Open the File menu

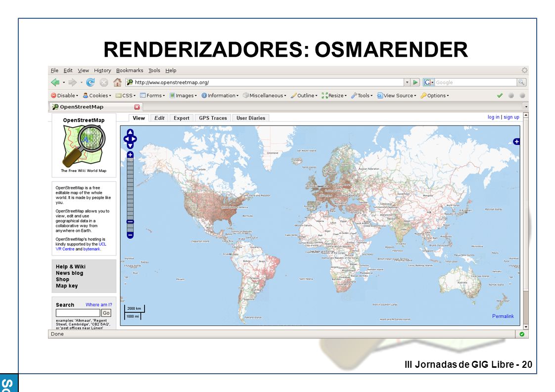coord(54,70)
